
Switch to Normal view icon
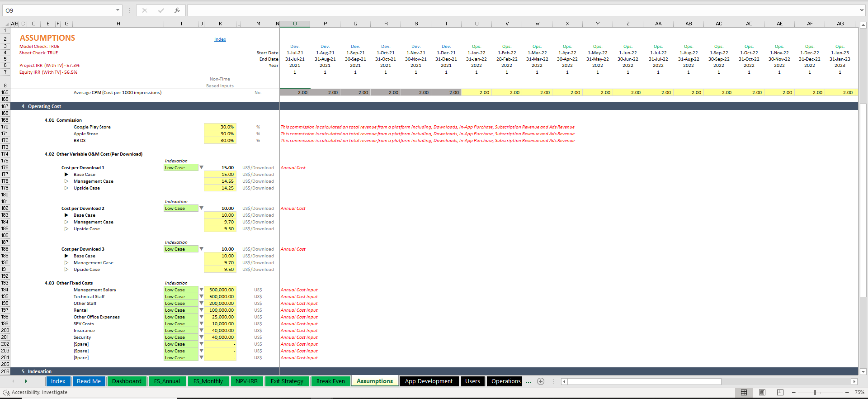744,392
